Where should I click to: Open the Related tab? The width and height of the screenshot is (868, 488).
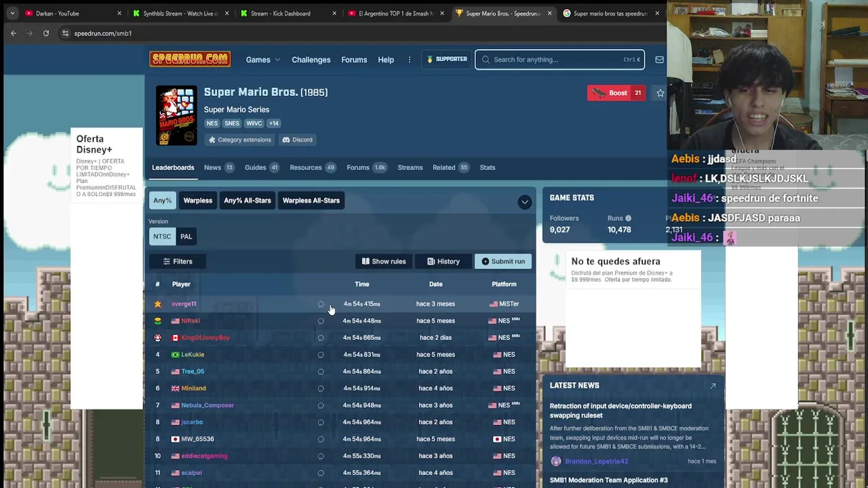pos(451,167)
